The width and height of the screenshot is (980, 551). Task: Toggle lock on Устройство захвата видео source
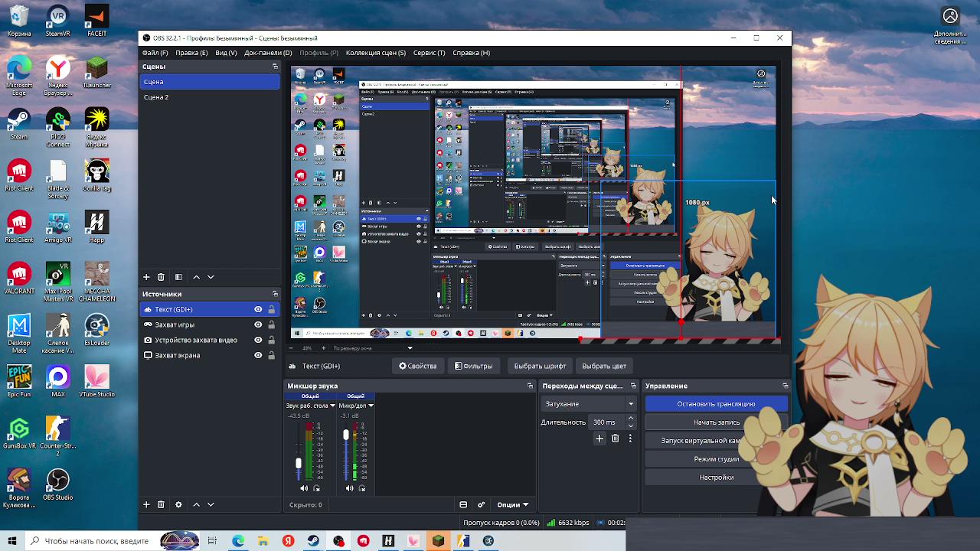[x=271, y=340]
